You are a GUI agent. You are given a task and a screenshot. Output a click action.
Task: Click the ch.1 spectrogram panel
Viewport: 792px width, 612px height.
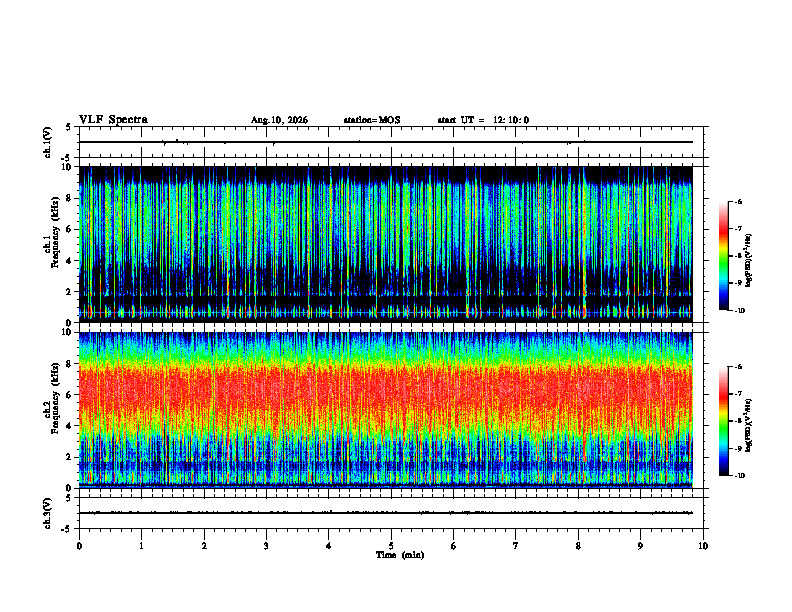click(386, 244)
